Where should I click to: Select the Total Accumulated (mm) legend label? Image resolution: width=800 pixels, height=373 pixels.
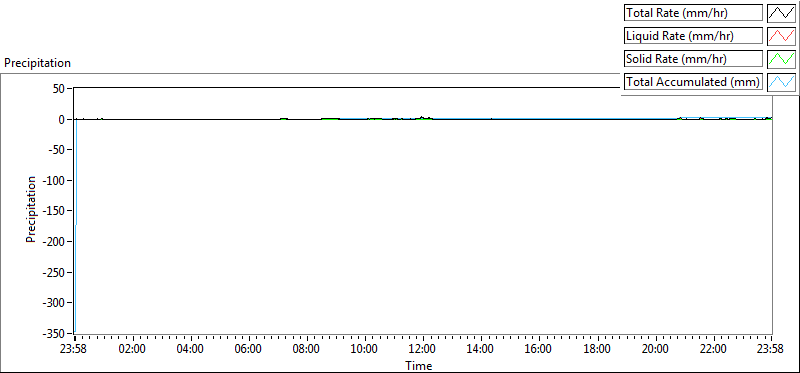(x=693, y=82)
